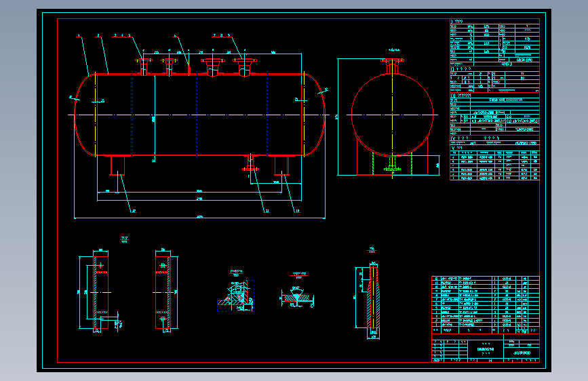The image size is (588, 381).
Task: Select the V-groove weld joint detail view
Action: point(297,297)
